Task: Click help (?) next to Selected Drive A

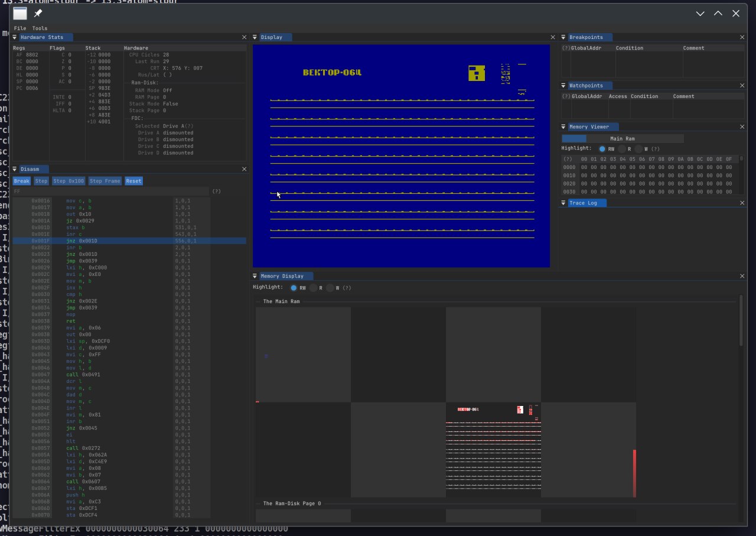Action: (x=190, y=126)
